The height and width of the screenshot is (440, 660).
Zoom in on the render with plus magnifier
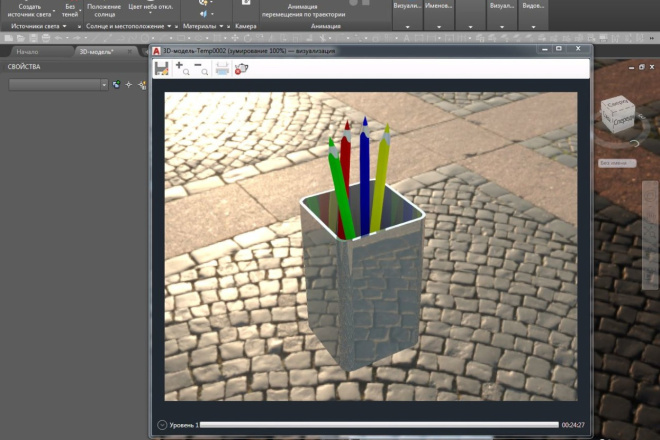click(182, 68)
